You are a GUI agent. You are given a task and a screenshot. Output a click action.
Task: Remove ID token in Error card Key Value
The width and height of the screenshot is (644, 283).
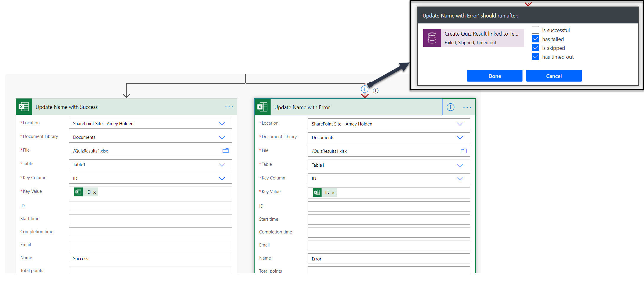tap(333, 193)
